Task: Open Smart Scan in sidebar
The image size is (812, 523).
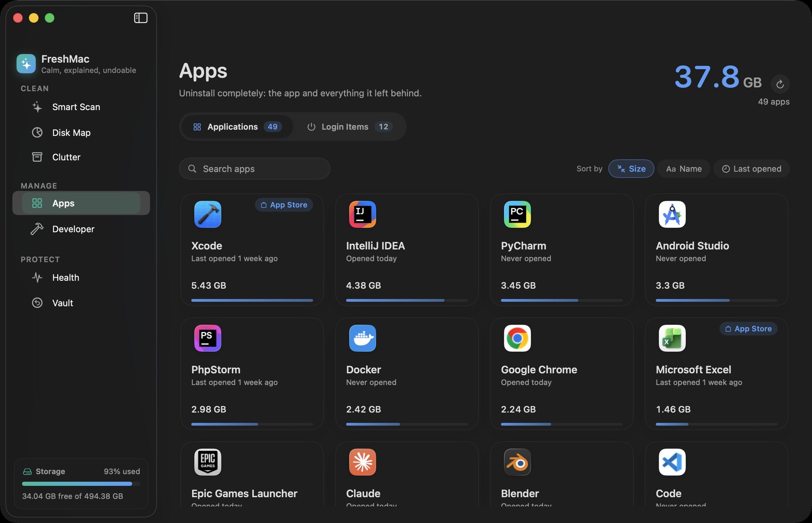Action: point(81,107)
